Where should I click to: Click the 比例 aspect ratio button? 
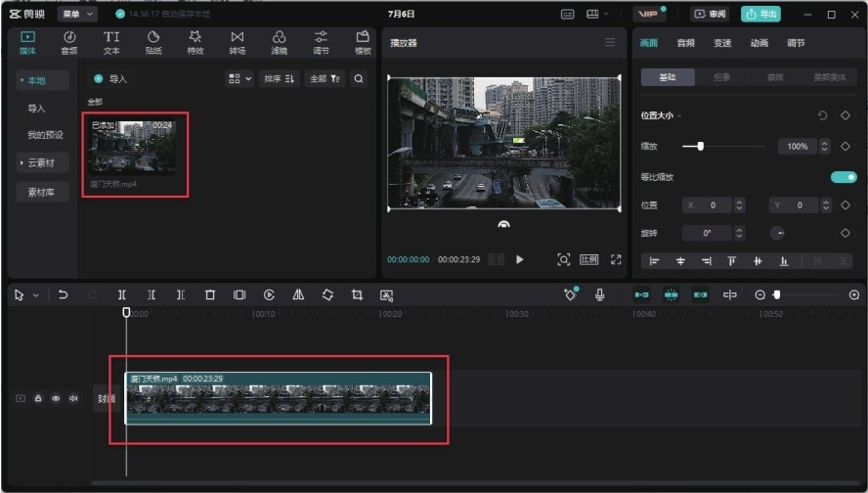(x=589, y=259)
